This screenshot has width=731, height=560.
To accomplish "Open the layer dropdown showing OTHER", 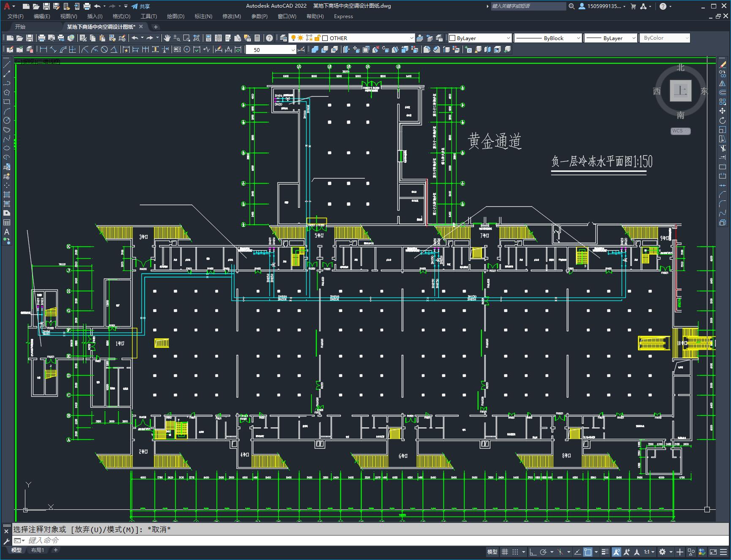I will pos(351,38).
